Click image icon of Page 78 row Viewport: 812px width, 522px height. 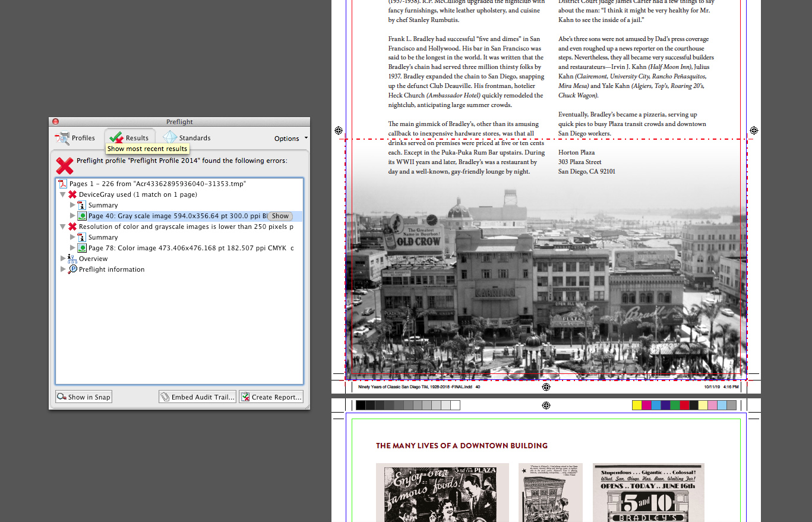pos(82,248)
